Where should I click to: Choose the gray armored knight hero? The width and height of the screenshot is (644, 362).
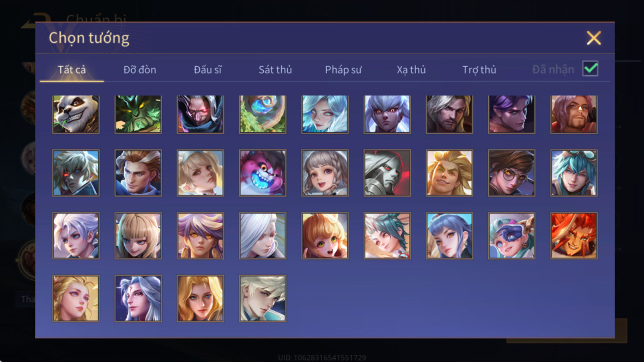click(387, 173)
